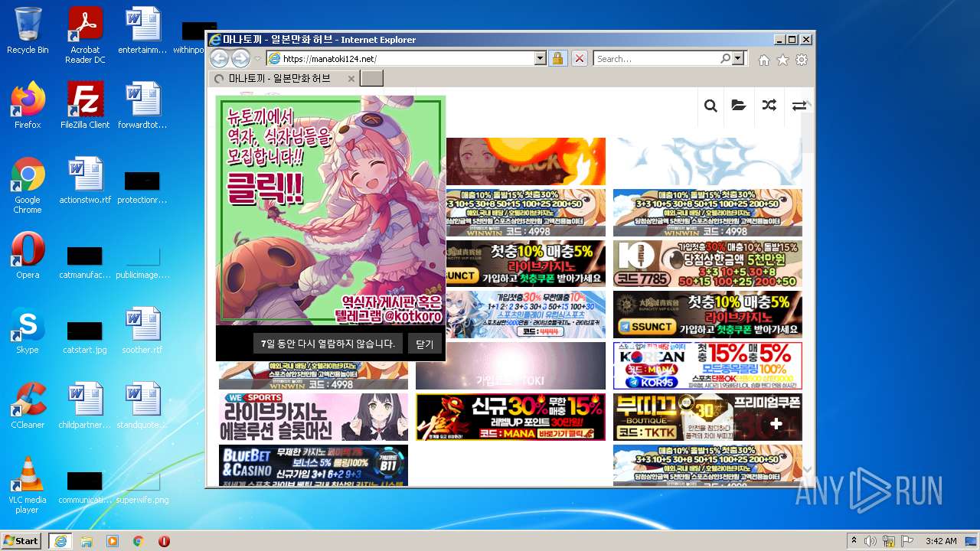Viewport: 980px width, 551px height.
Task: Click the 신규30% 코드 MANA banner
Action: point(511,417)
